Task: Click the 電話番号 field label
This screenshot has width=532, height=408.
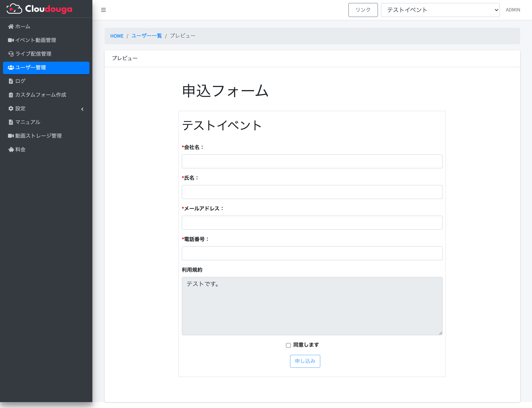Action: 195,239
